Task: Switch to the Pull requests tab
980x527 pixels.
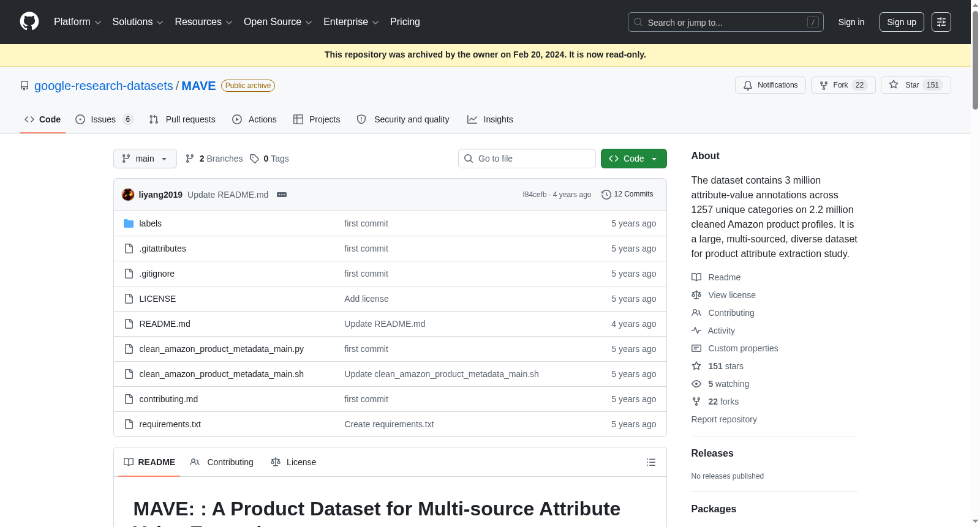Action: pyautogui.click(x=183, y=119)
